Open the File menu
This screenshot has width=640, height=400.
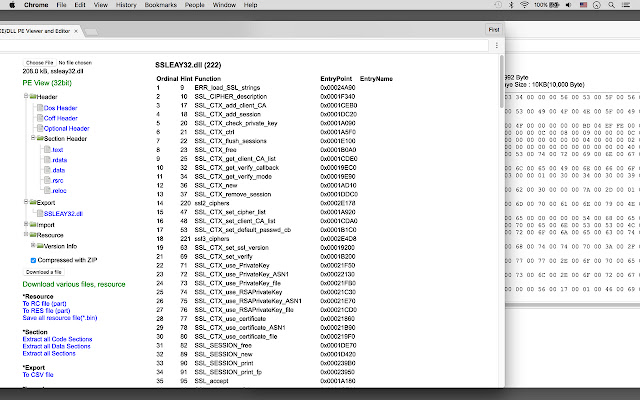click(61, 5)
